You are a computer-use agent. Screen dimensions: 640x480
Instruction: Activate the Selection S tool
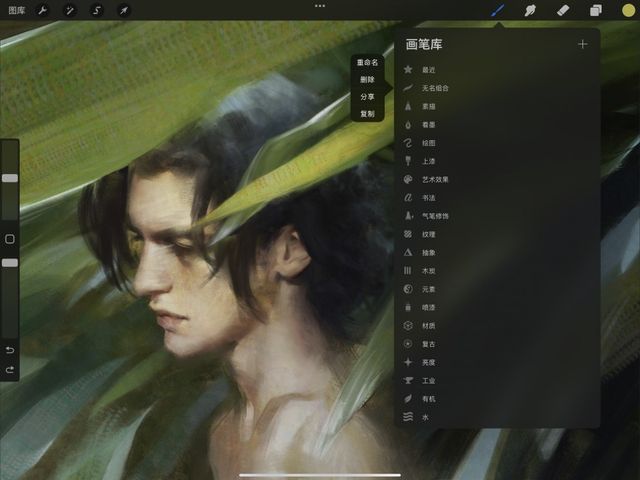point(97,10)
